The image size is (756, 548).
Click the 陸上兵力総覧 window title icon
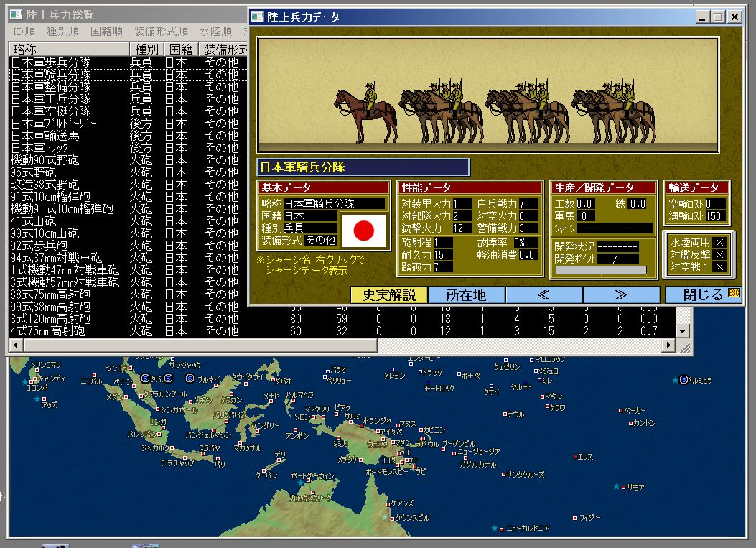[17, 14]
